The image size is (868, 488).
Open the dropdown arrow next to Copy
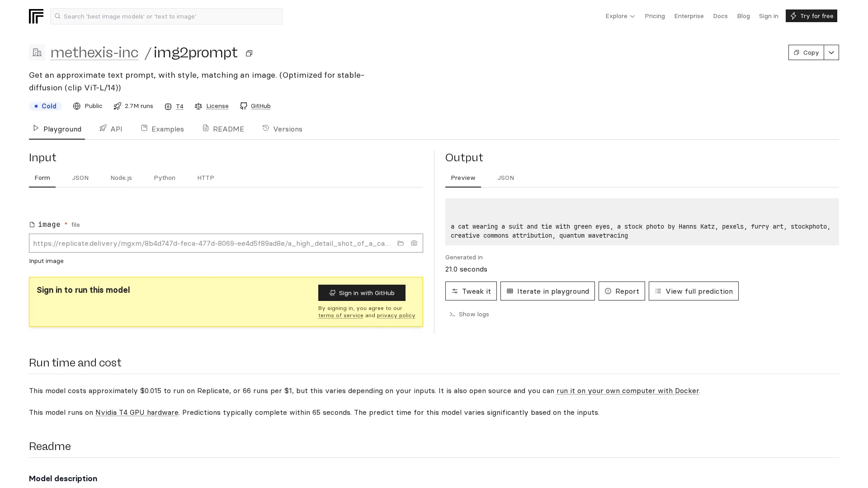(x=831, y=52)
